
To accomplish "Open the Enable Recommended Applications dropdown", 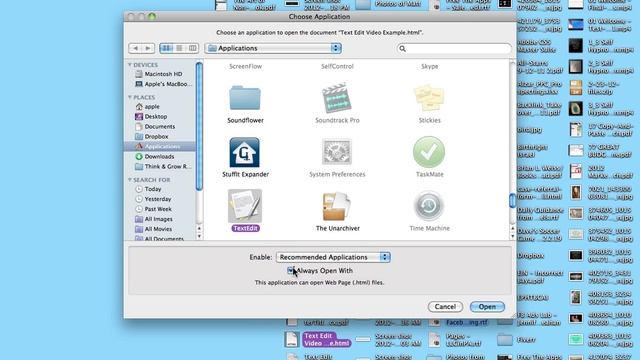I will (x=333, y=257).
